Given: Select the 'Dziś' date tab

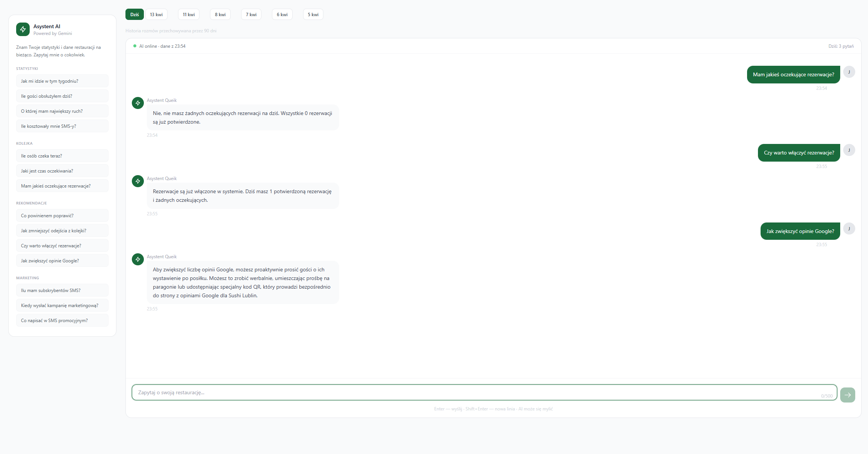Looking at the screenshot, I should pyautogui.click(x=134, y=15).
